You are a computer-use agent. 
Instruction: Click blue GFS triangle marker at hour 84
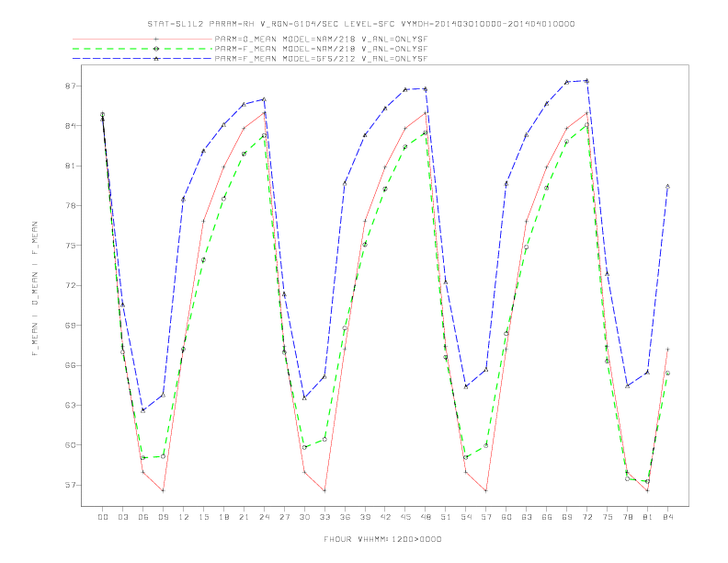point(667,186)
